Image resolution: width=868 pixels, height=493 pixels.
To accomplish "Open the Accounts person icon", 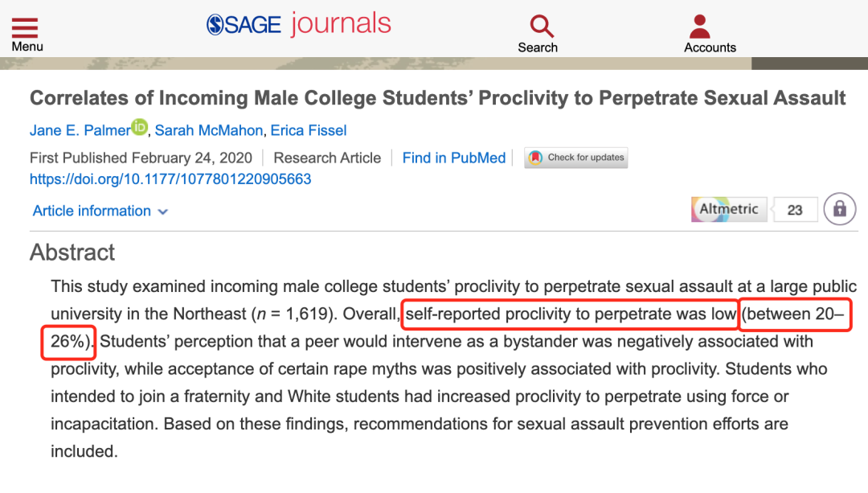I will [x=700, y=26].
